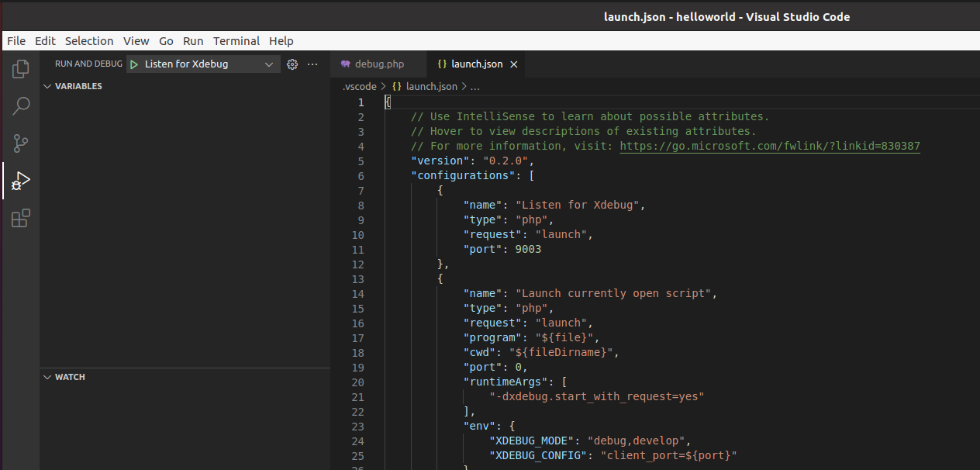Open the Search view icon
980x470 pixels.
coord(21,106)
